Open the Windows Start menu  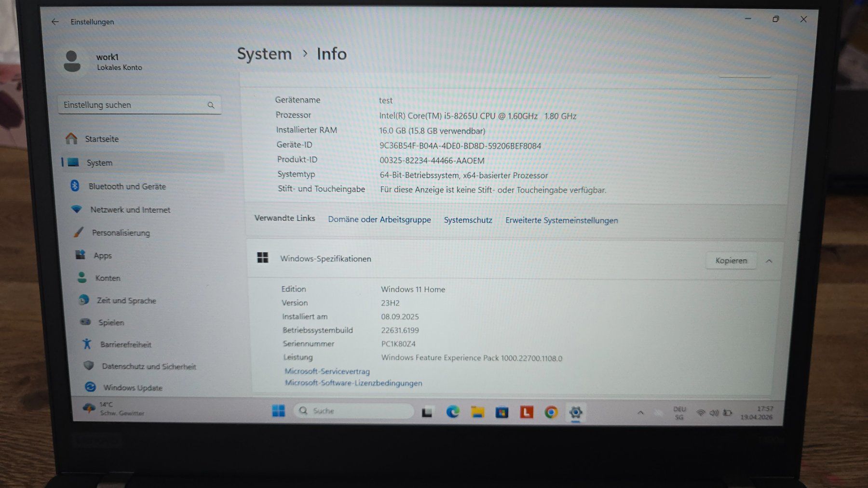coord(278,411)
